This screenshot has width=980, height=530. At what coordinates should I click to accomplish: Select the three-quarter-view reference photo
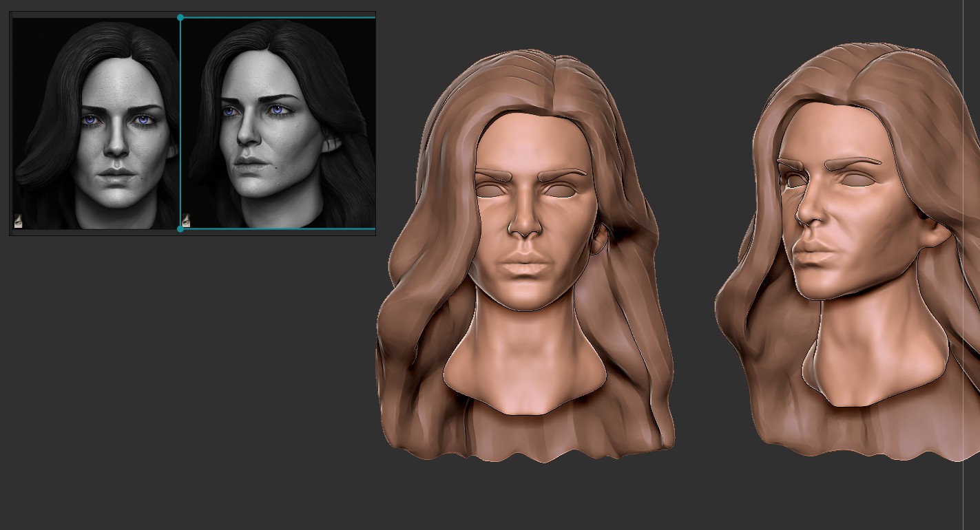[x=278, y=124]
